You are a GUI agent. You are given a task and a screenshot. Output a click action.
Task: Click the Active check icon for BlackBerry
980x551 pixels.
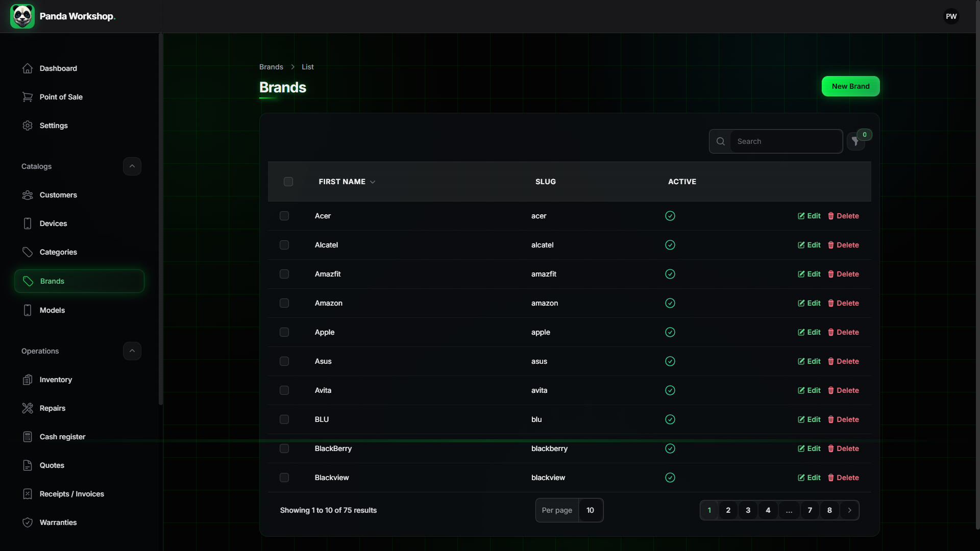click(x=670, y=448)
